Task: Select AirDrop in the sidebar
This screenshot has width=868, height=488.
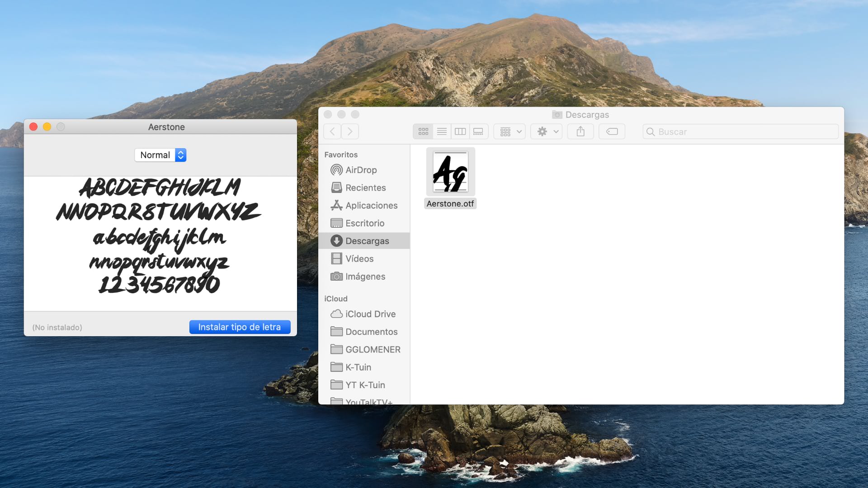Action: pyautogui.click(x=359, y=170)
